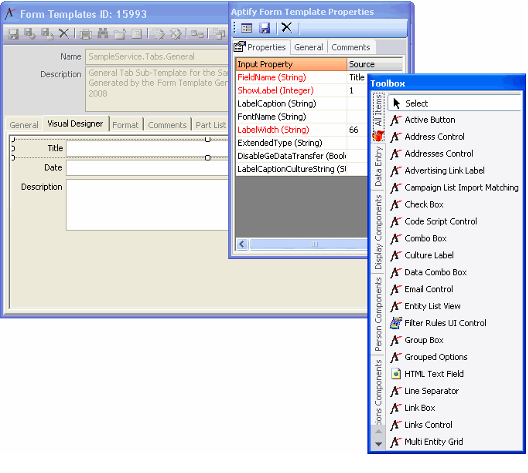The width and height of the screenshot is (528, 473).
Task: Click the Name input field
Action: click(157, 57)
